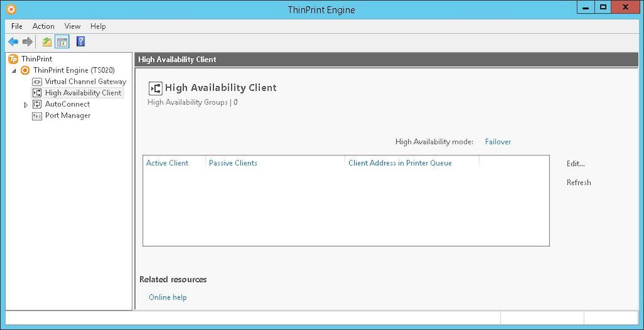Sort by Client Address in Printer Queue header
The height and width of the screenshot is (330, 644).
400,163
